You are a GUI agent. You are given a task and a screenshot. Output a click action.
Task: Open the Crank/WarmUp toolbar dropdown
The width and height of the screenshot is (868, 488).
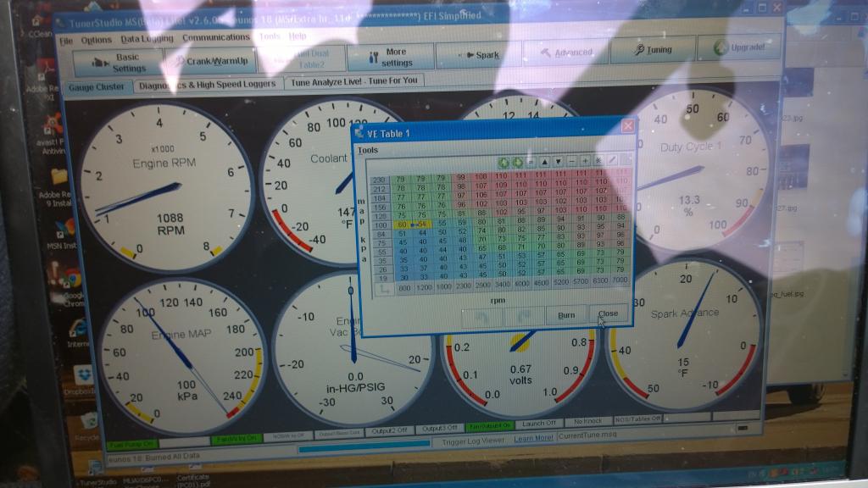click(210, 61)
